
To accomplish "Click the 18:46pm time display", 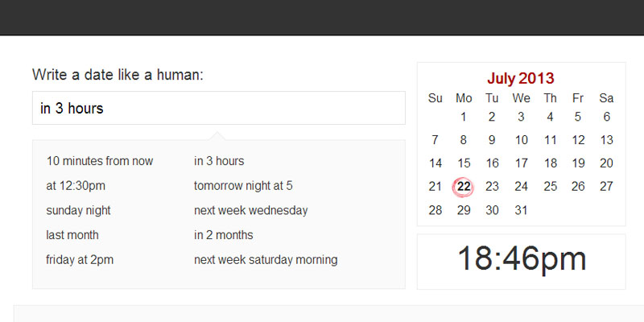I will pyautogui.click(x=521, y=259).
